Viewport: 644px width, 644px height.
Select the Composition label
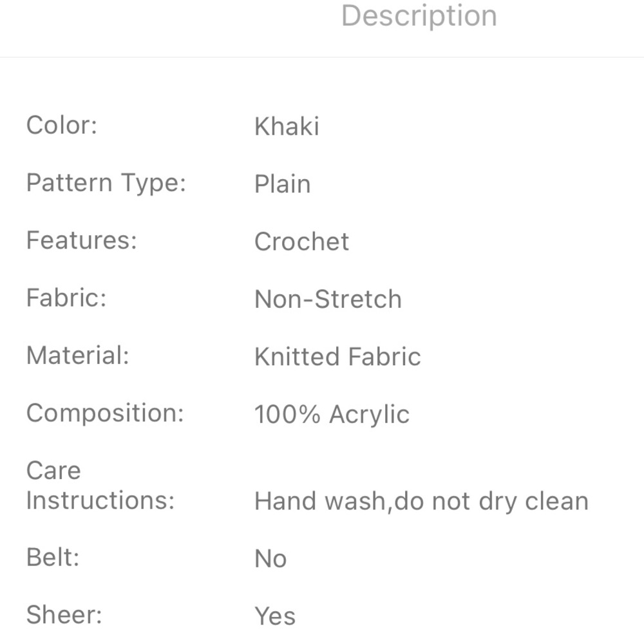point(105,413)
